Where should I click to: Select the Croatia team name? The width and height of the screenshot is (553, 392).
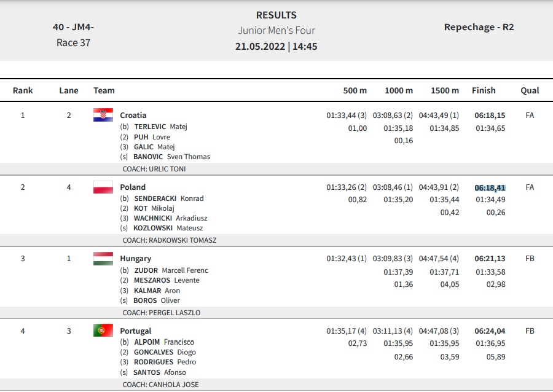tap(133, 116)
